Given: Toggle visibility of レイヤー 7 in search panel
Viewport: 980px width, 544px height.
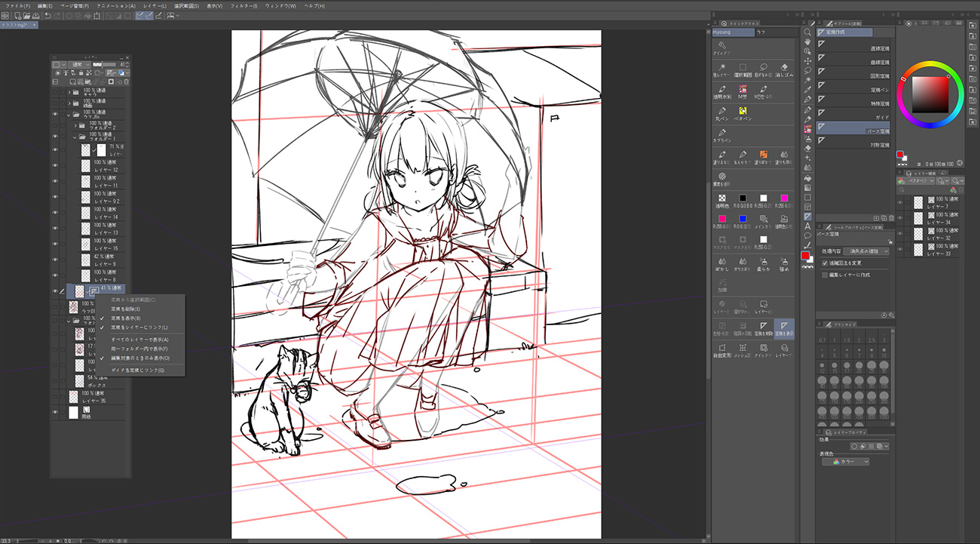Looking at the screenshot, I should 900,202.
